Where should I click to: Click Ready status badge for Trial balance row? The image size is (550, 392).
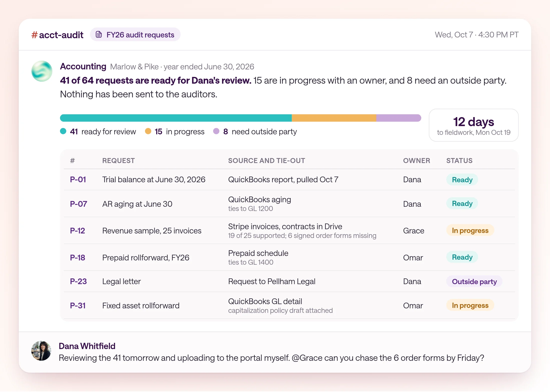click(x=462, y=180)
